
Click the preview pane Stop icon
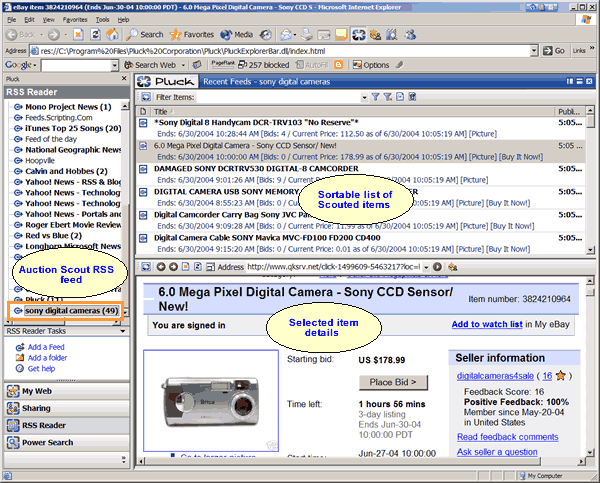(186, 267)
